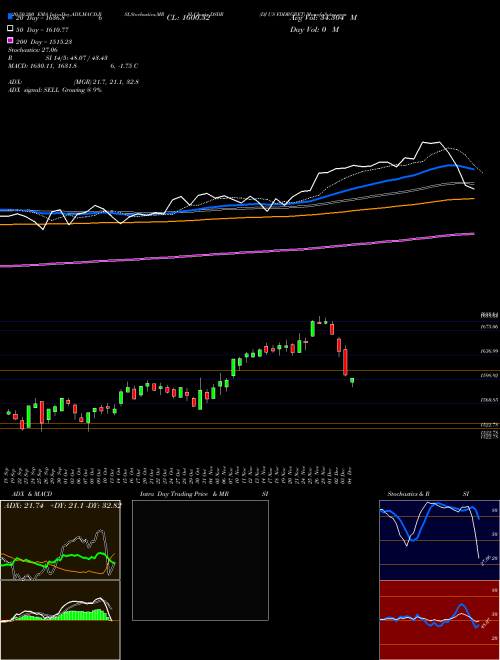Open the red RSI chart panel
Viewport: 500px width, 660px height.
tap(439, 620)
